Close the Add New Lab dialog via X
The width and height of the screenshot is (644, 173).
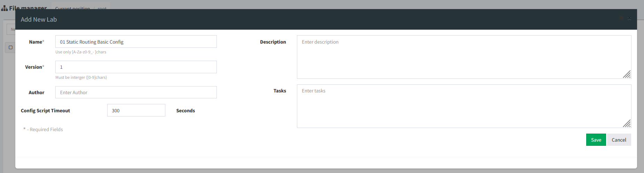629,18
